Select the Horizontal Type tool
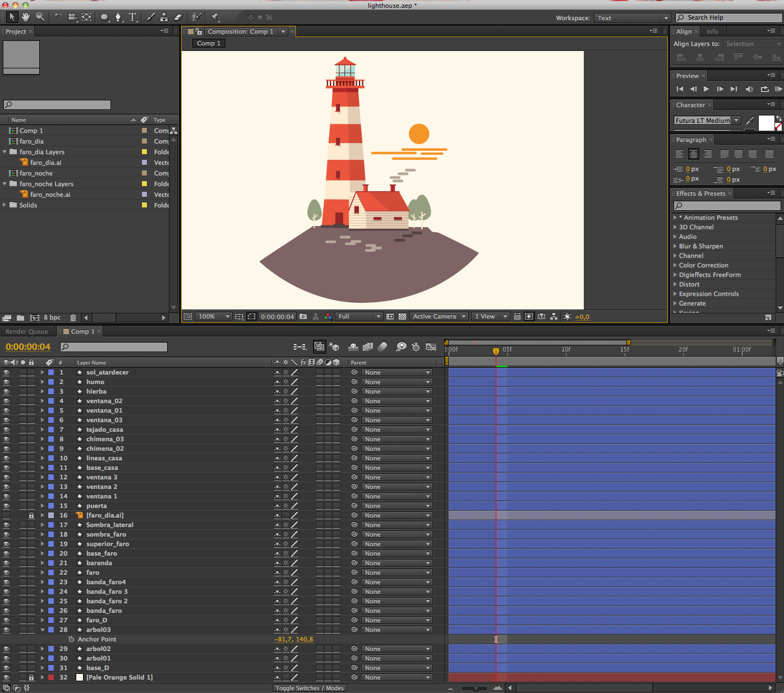 pyautogui.click(x=132, y=17)
